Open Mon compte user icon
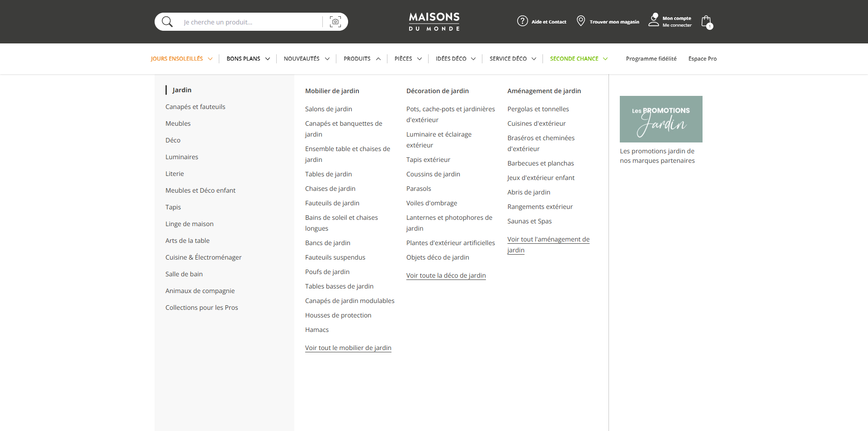The width and height of the screenshot is (868, 431). click(x=654, y=20)
